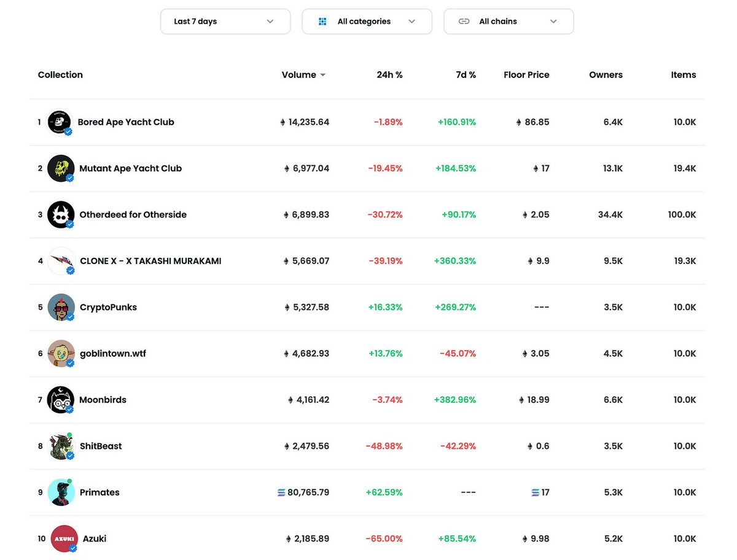The image size is (737, 560).
Task: Open the Last 7 days dropdown
Action: [x=225, y=21]
